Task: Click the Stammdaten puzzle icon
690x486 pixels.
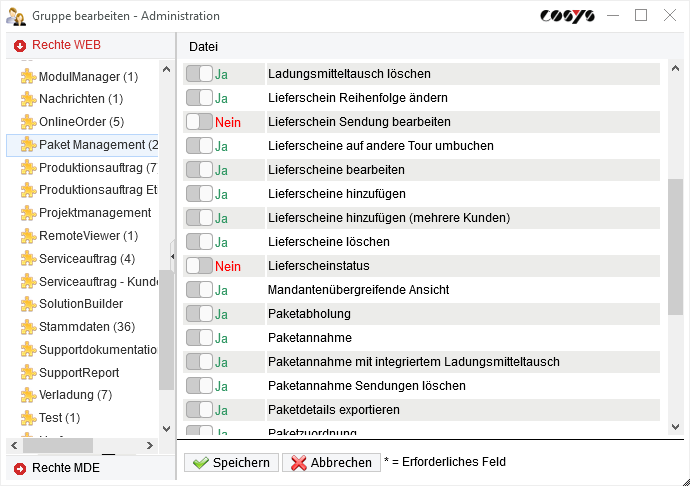Action: [x=28, y=327]
